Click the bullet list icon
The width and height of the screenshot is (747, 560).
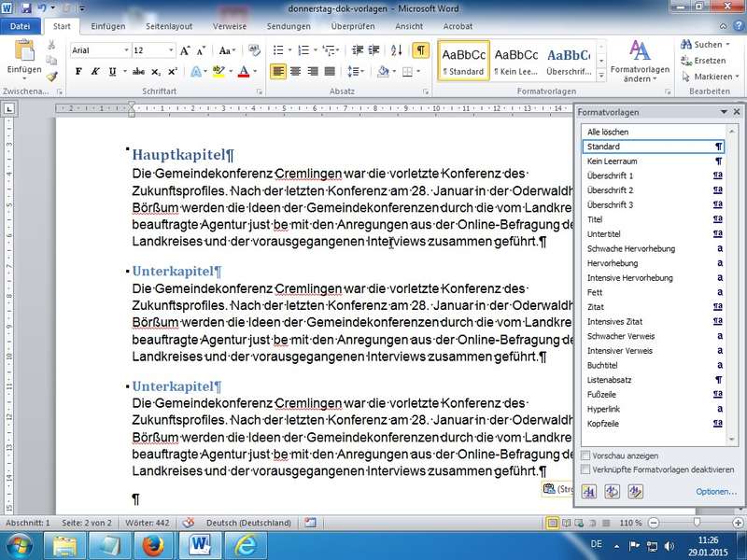click(x=278, y=50)
